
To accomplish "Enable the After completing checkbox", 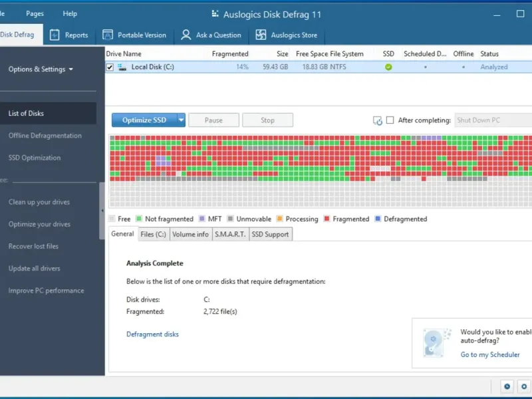I will tap(390, 120).
